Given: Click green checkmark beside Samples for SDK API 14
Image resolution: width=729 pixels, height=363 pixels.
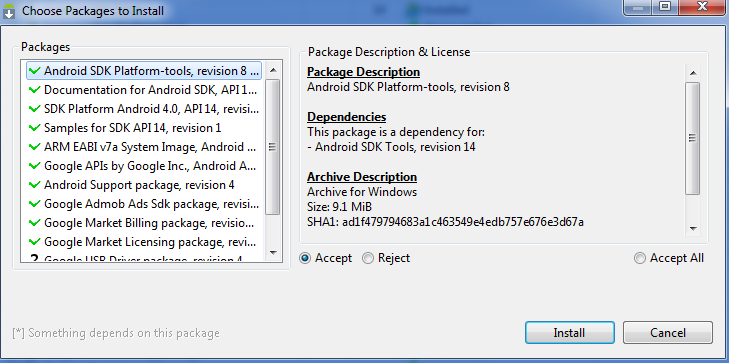Looking at the screenshot, I should click(x=35, y=128).
